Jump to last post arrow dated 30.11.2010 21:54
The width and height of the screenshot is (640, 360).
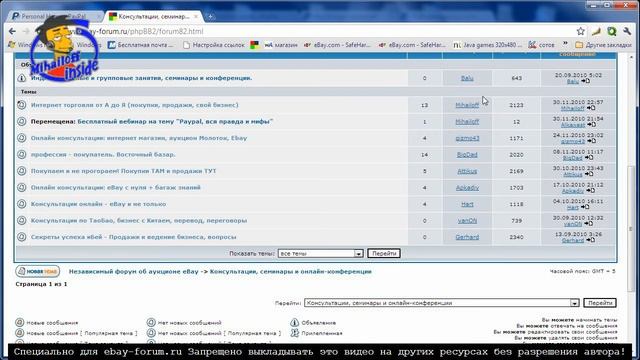591,124
